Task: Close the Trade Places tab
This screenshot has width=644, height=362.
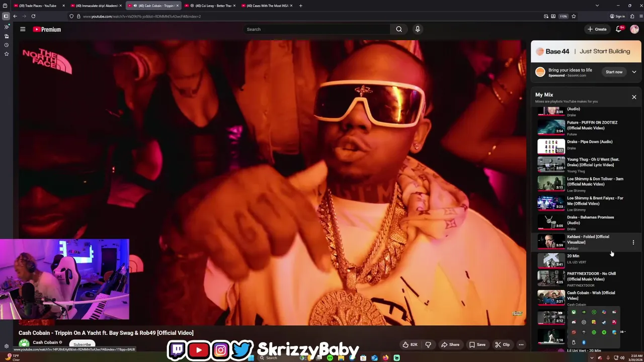Action: (x=63, y=6)
